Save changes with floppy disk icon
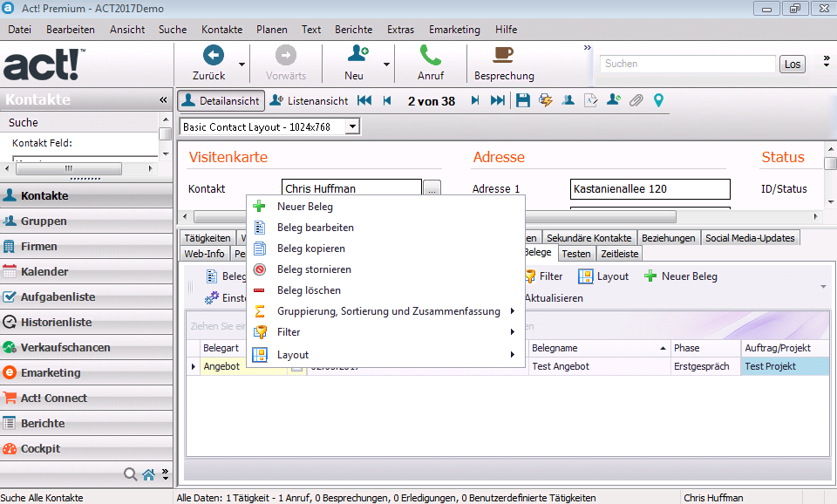837x504 pixels. [522, 100]
